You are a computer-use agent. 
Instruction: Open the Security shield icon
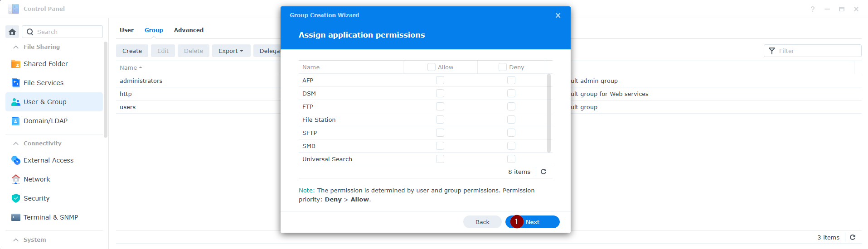[x=15, y=198]
